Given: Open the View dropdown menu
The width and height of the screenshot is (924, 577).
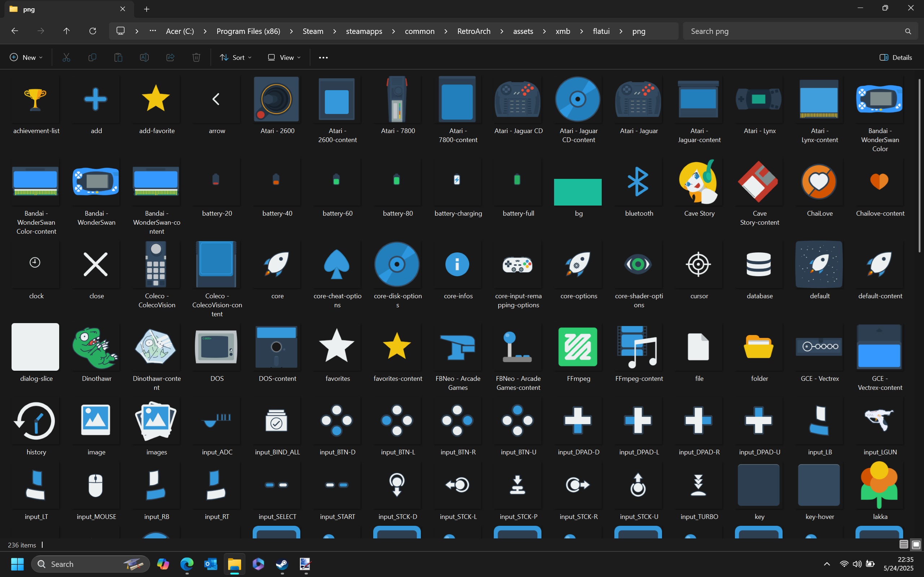Looking at the screenshot, I should (x=284, y=57).
